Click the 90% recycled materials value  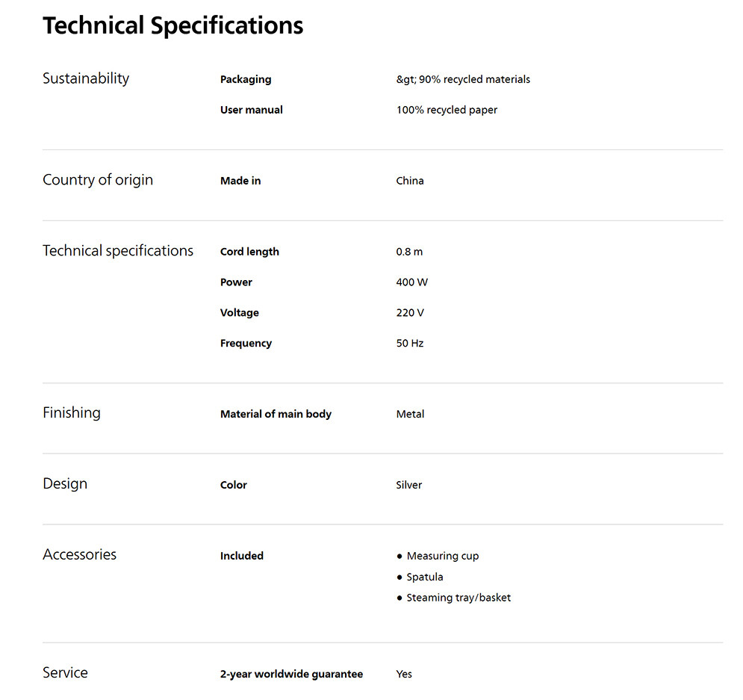463,79
